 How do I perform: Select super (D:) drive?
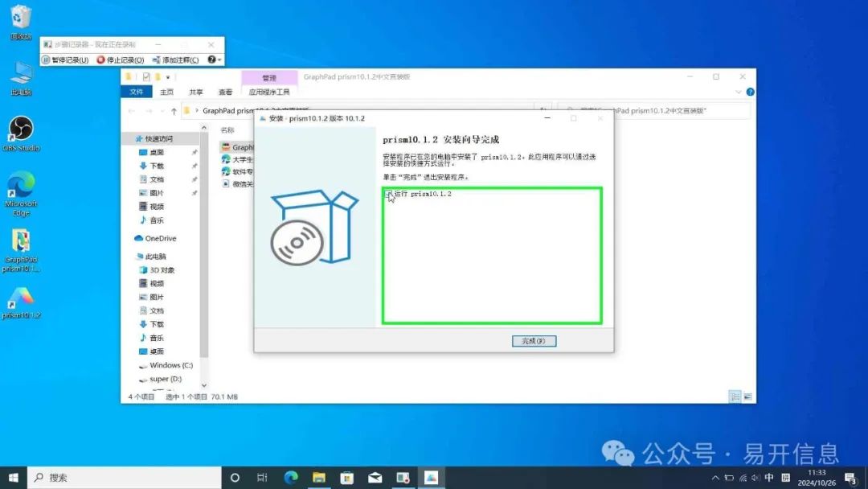[x=161, y=380]
